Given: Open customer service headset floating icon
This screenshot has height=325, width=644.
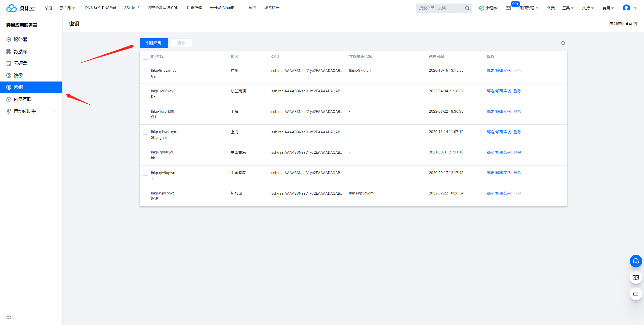Looking at the screenshot, I should coord(635,261).
